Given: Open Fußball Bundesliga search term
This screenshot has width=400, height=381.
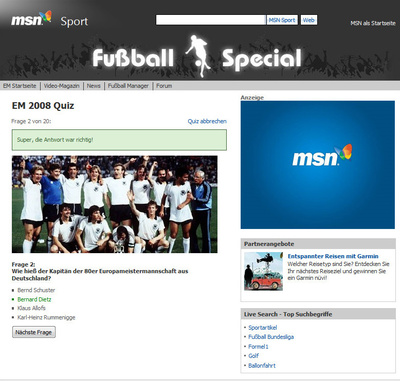Looking at the screenshot, I should [271, 337].
